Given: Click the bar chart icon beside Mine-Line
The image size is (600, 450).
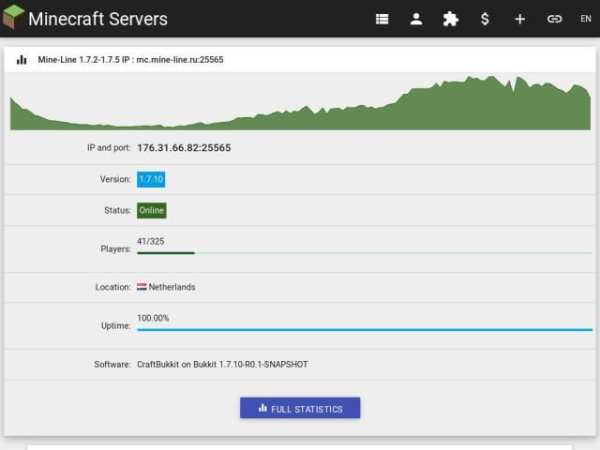Looking at the screenshot, I should point(22,60).
